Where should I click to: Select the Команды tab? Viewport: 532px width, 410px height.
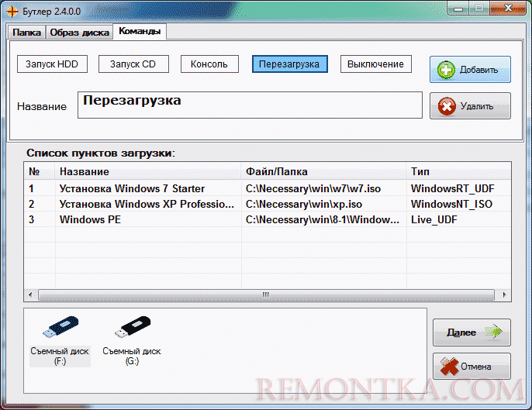(x=140, y=32)
